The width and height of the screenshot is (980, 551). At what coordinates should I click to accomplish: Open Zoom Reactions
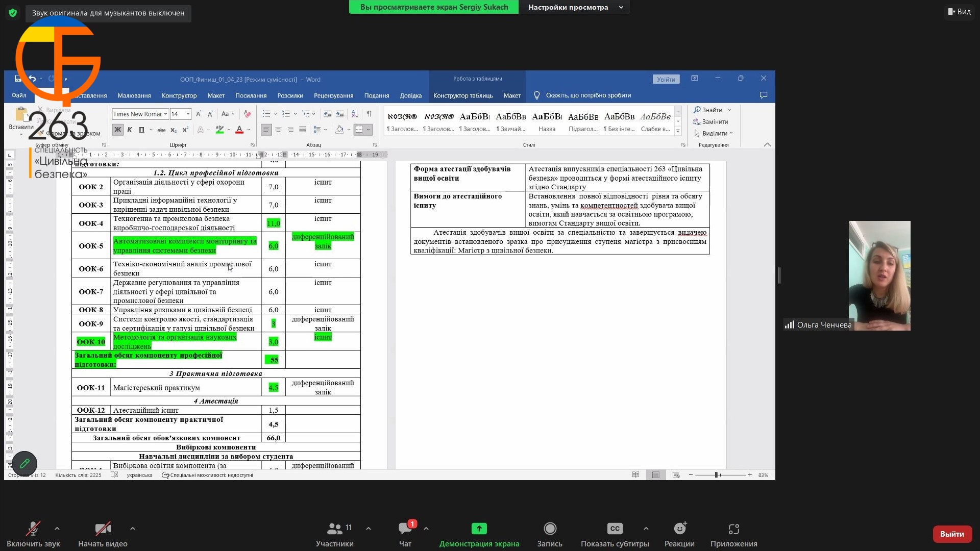(x=679, y=534)
